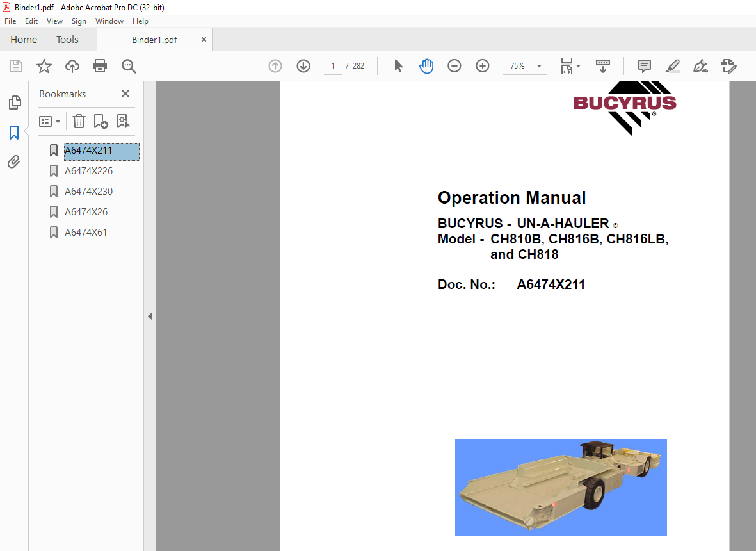Open bookmark options dropdown menu
The image size is (756, 551).
50,121
